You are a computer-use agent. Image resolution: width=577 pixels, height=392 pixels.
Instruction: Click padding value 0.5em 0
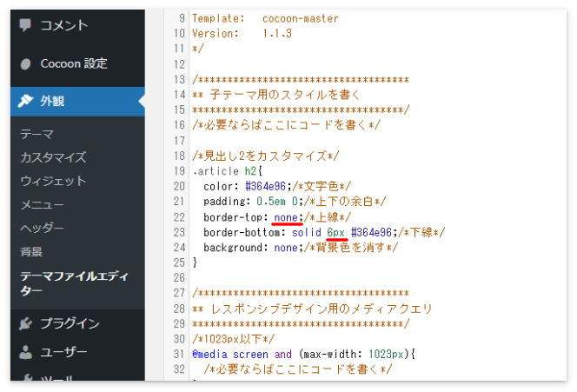[x=277, y=202]
